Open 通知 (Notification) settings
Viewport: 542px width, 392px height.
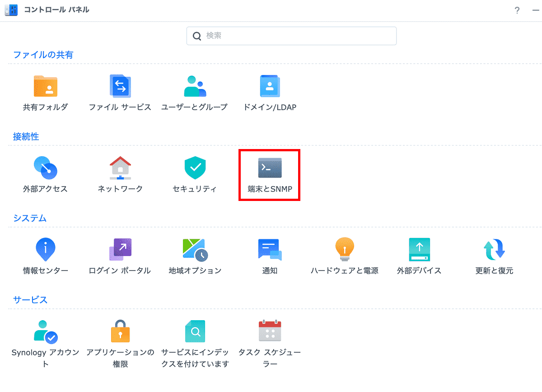[x=270, y=257]
